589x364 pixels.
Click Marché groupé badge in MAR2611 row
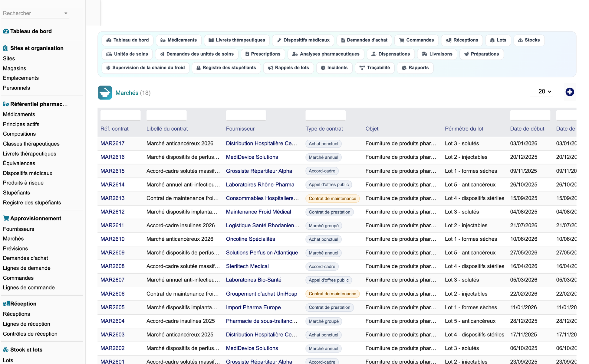tap(324, 226)
